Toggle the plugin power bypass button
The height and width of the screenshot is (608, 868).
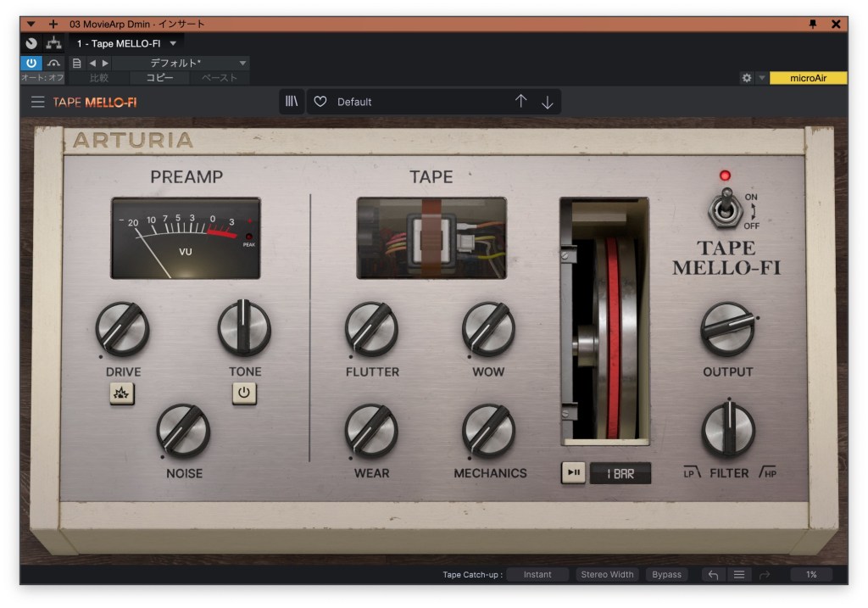(x=31, y=63)
